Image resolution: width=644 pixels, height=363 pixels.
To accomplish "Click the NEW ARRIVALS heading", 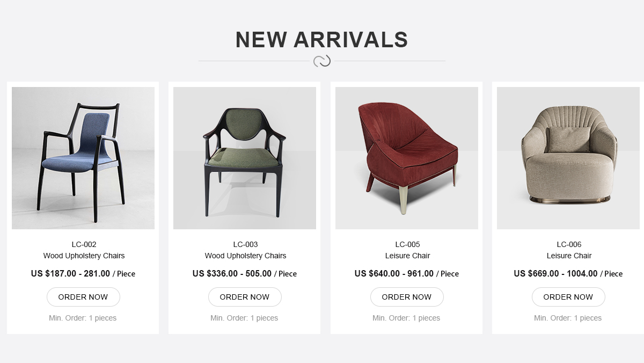I will click(x=321, y=40).
